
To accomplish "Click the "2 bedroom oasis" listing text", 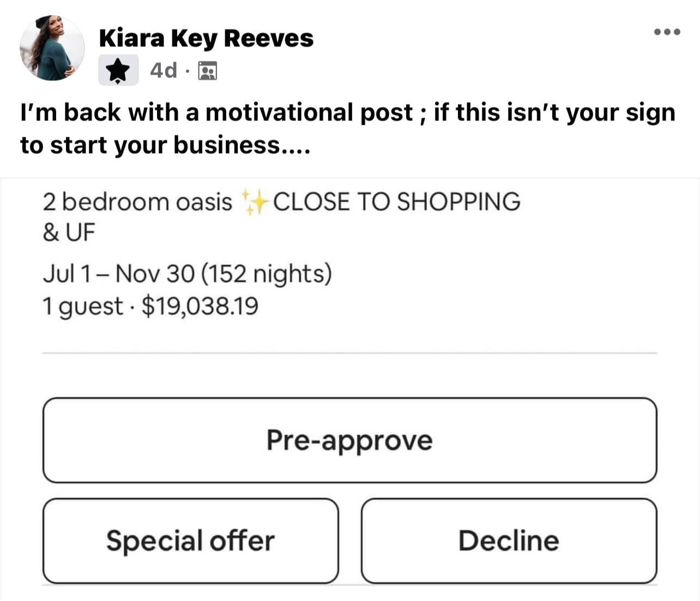I will [137, 202].
